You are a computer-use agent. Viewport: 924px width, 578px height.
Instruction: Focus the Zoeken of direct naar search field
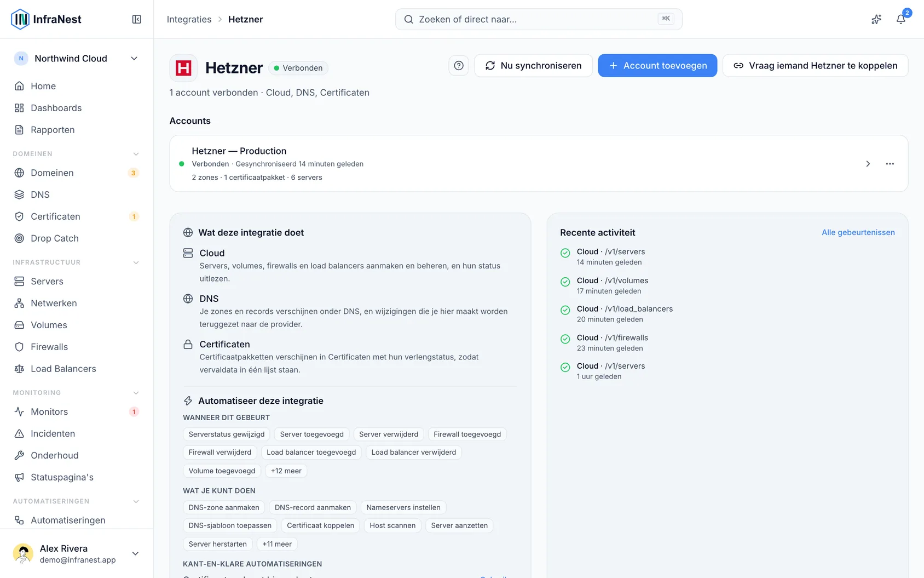tap(539, 19)
